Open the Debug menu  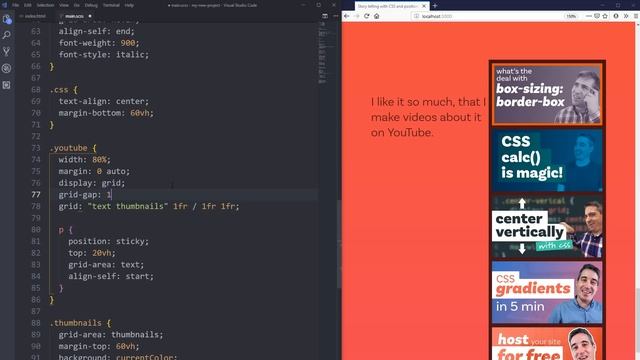coord(91,5)
